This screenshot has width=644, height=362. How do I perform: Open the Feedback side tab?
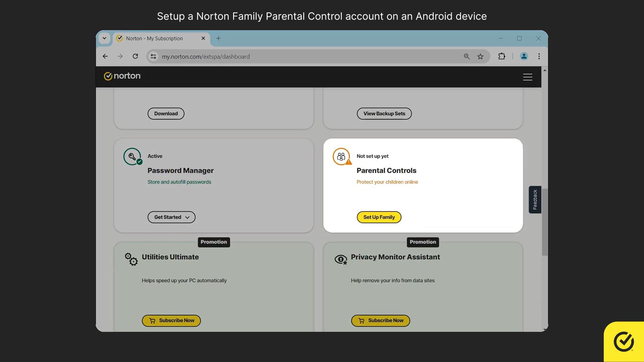pyautogui.click(x=535, y=200)
